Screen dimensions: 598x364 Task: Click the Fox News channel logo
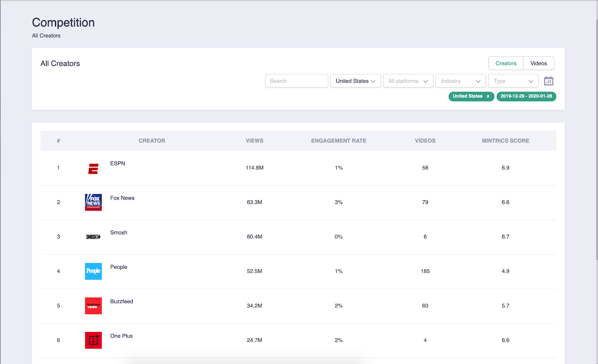(93, 202)
